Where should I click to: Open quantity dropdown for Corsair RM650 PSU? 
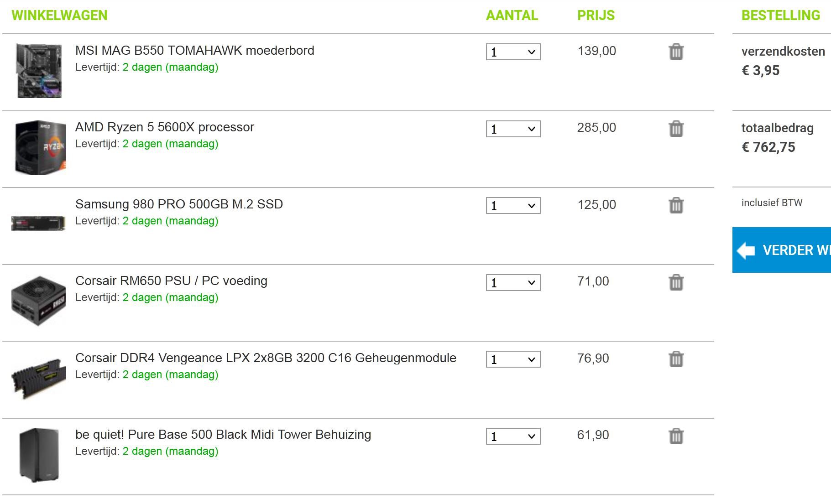click(x=513, y=283)
